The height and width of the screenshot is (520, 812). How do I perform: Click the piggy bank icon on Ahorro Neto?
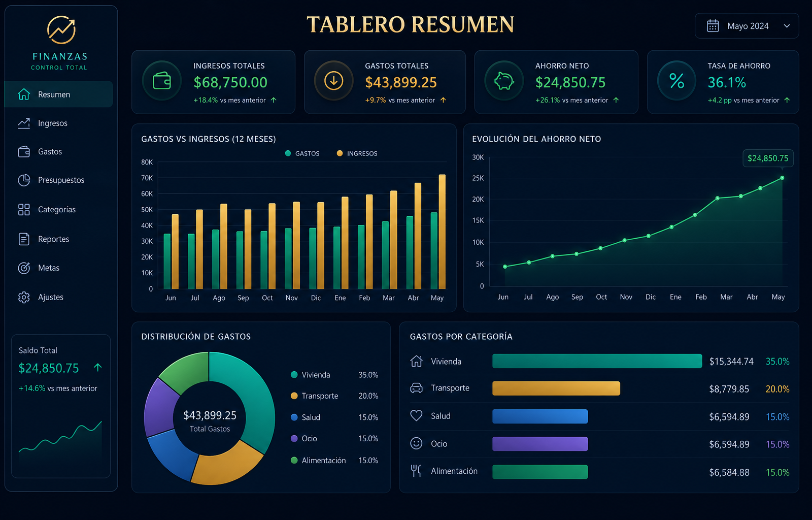coord(504,81)
